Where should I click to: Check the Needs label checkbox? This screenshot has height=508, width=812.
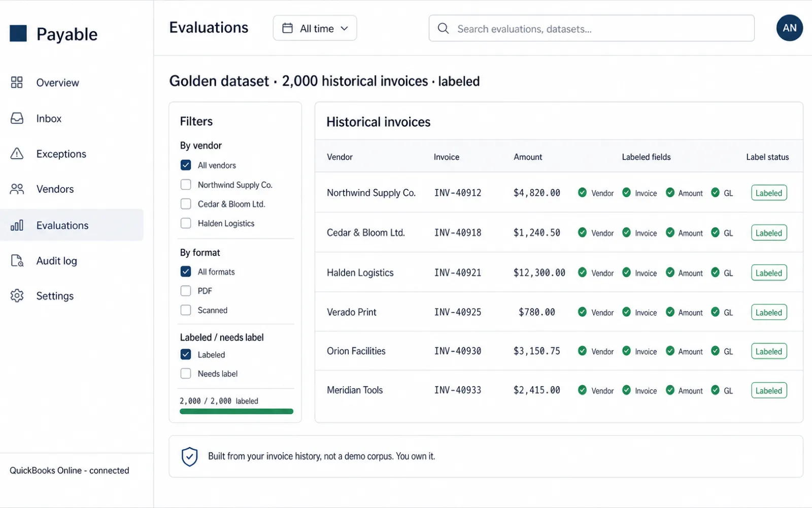tap(186, 373)
